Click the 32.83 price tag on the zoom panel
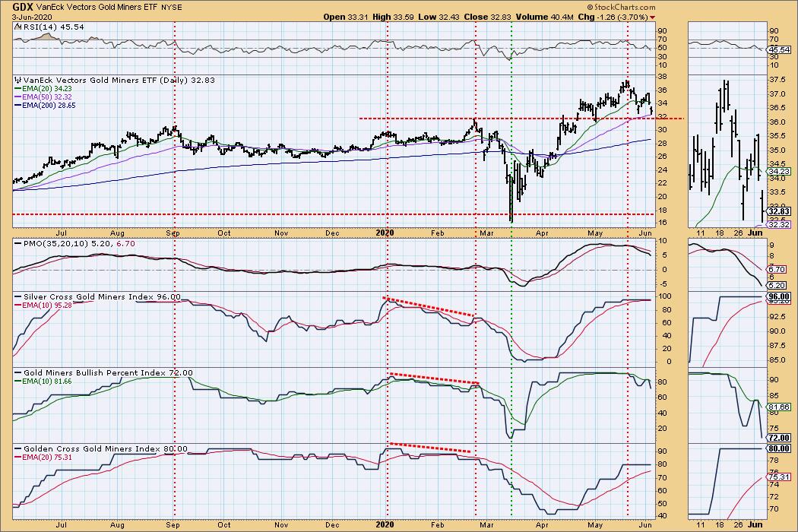 point(779,212)
